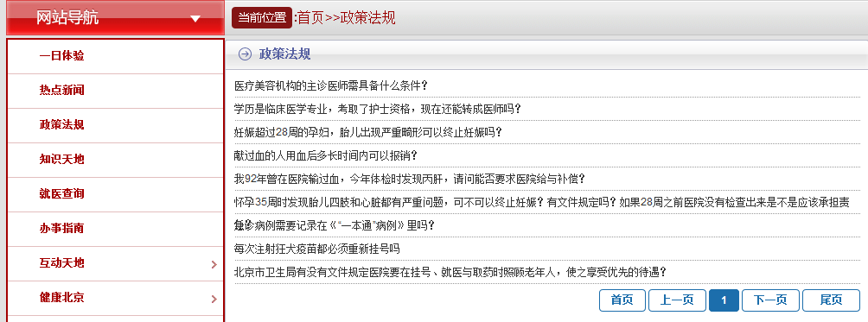Open article about 北京市卫生局 elderly priority
868x322 pixels.
click(450, 272)
